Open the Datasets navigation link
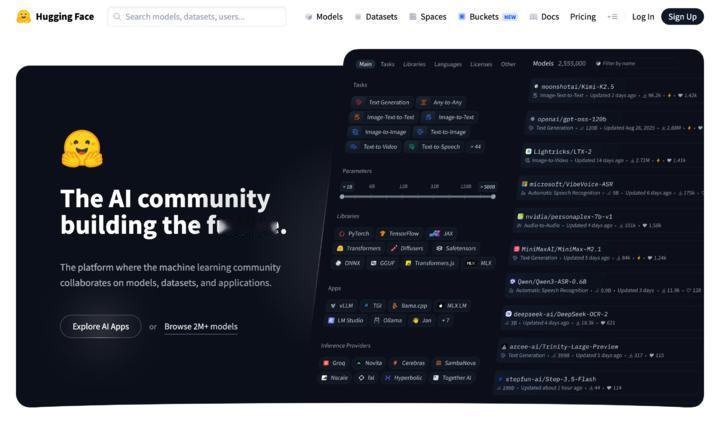This screenshot has width=720, height=425. 376,17
